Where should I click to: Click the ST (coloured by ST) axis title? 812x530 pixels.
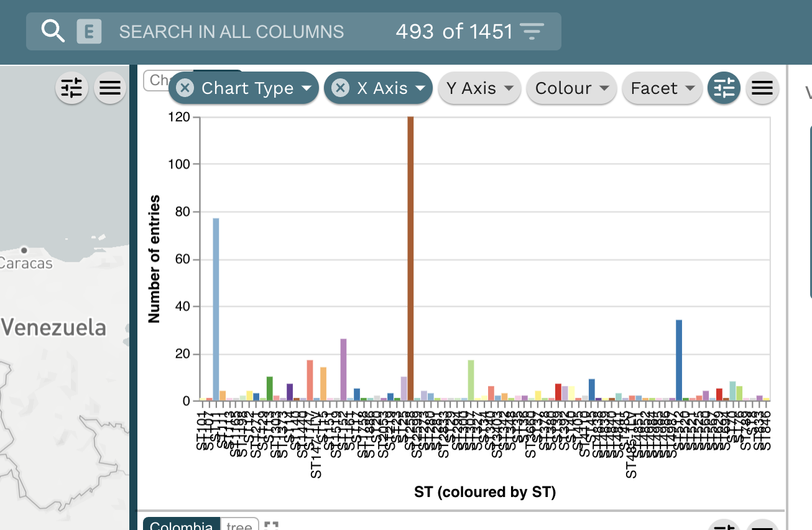(485, 493)
